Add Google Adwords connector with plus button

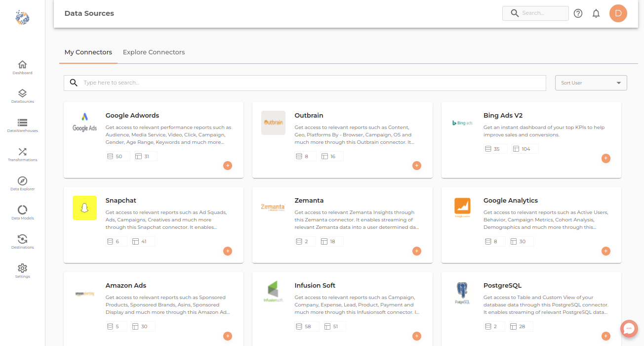pos(228,166)
